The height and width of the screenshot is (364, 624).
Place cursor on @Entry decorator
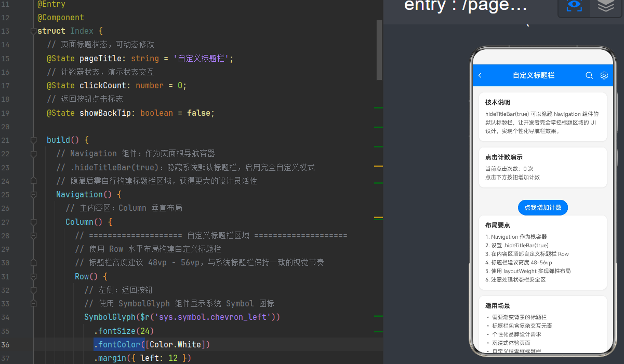click(x=51, y=4)
